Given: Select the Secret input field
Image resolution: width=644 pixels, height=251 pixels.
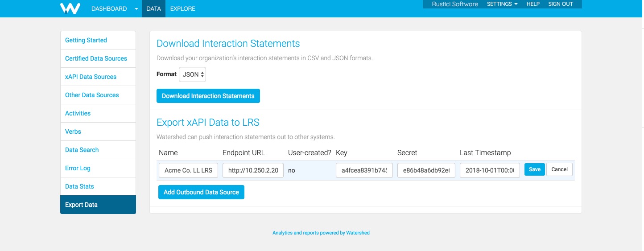Looking at the screenshot, I should tap(426, 170).
